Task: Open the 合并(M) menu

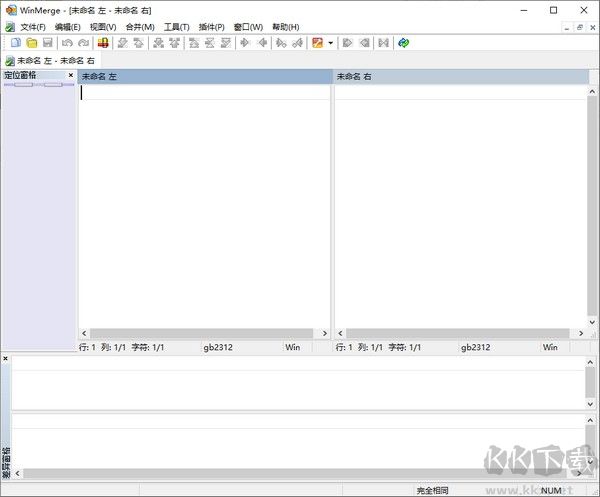Action: click(x=140, y=27)
